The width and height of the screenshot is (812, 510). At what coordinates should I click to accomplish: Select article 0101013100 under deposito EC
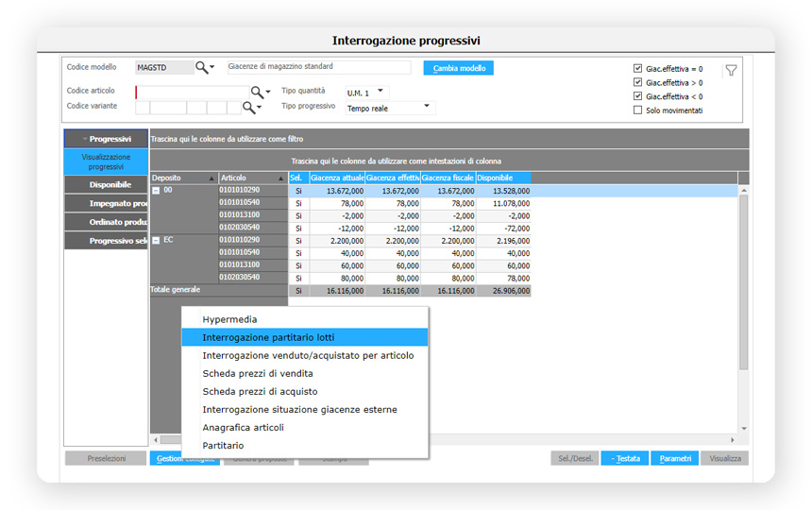click(253, 265)
